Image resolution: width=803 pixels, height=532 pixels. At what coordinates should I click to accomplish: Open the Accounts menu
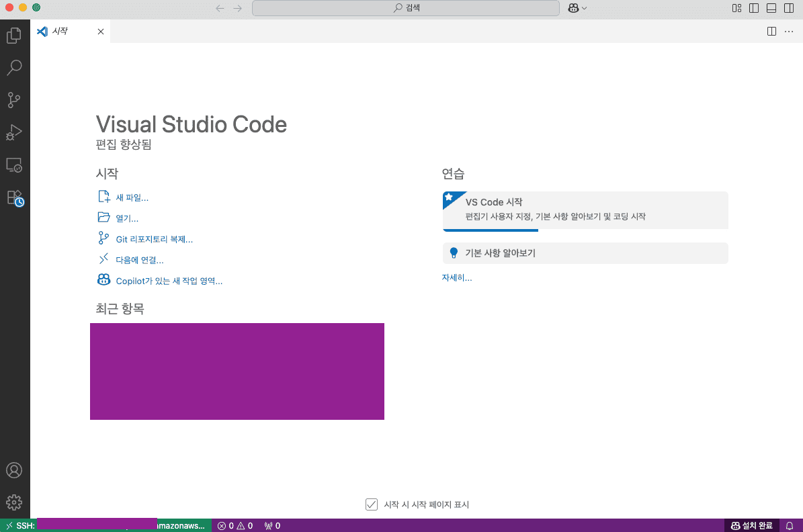(x=14, y=470)
